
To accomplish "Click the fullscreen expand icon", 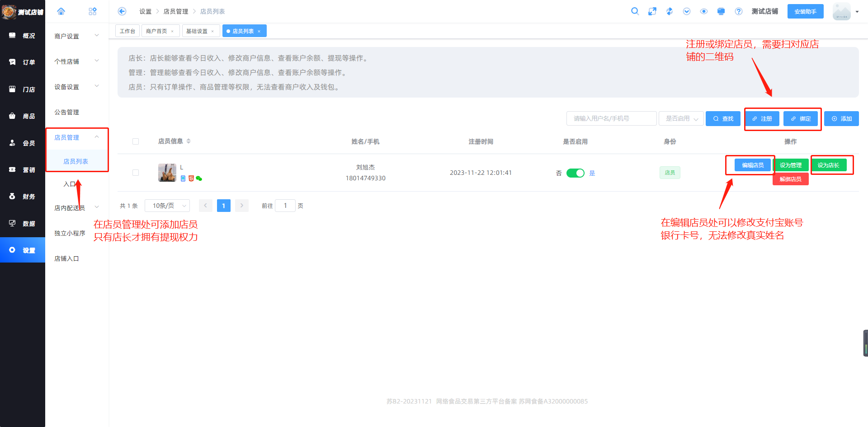I will 652,11.
